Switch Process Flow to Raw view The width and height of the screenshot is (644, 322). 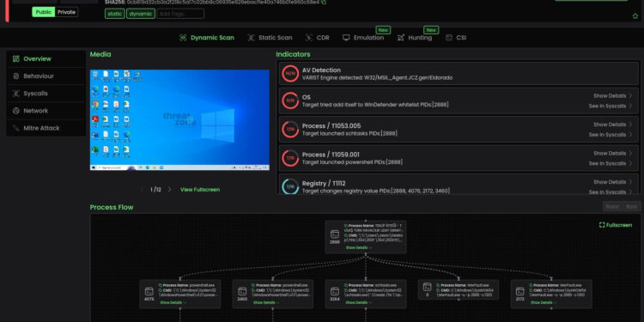coord(631,207)
